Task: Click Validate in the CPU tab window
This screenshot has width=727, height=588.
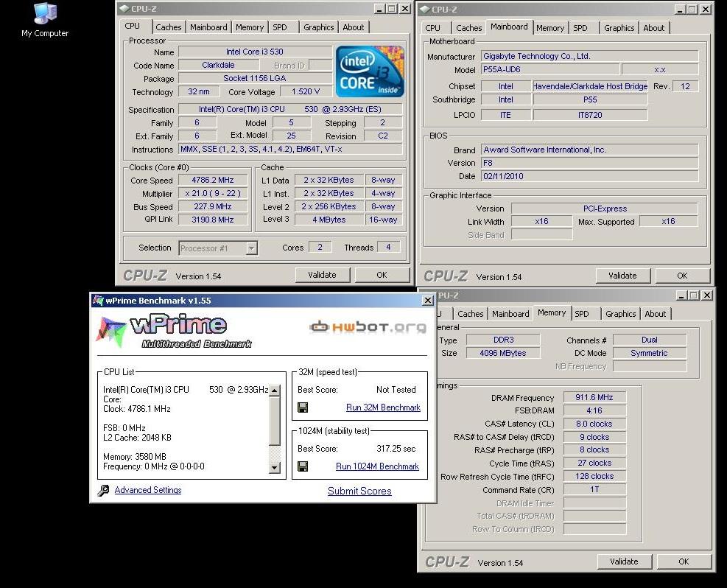Action: point(322,275)
